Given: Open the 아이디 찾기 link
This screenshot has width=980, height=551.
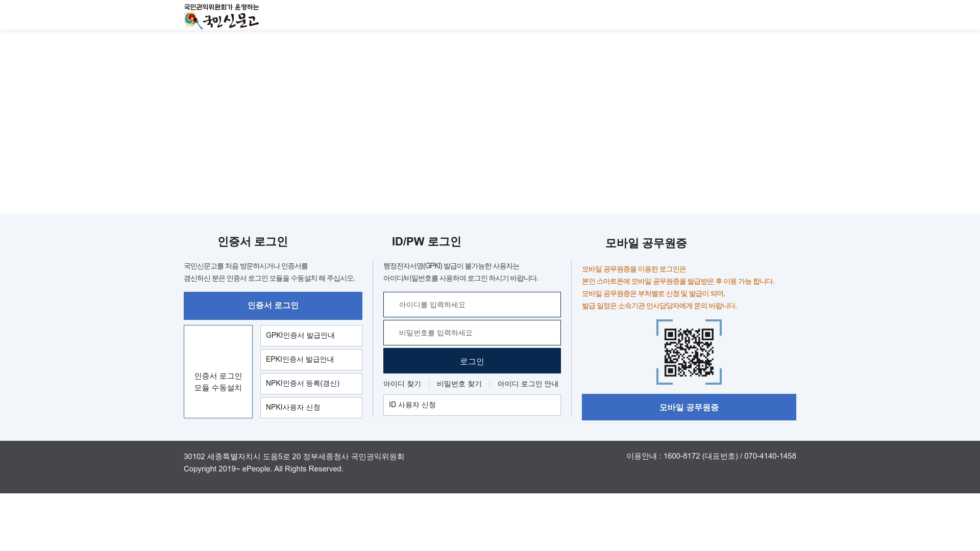Looking at the screenshot, I should 403,384.
